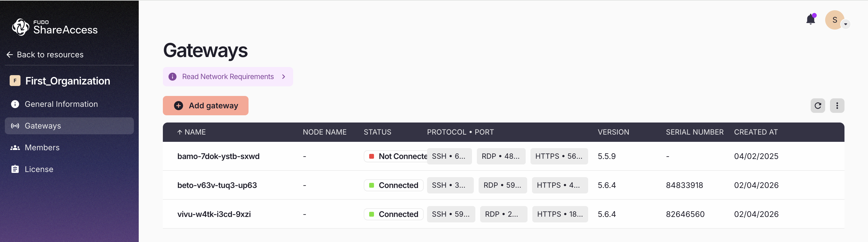Open General Information in sidebar
The height and width of the screenshot is (242, 868).
click(61, 104)
